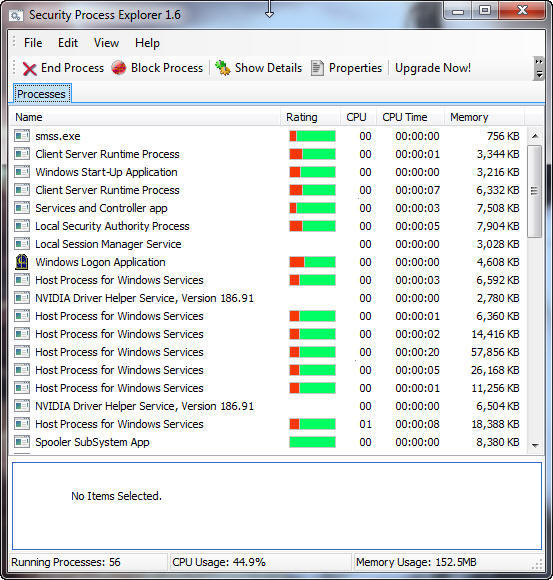
Task: Click the 01 CPU value
Action: (365, 424)
